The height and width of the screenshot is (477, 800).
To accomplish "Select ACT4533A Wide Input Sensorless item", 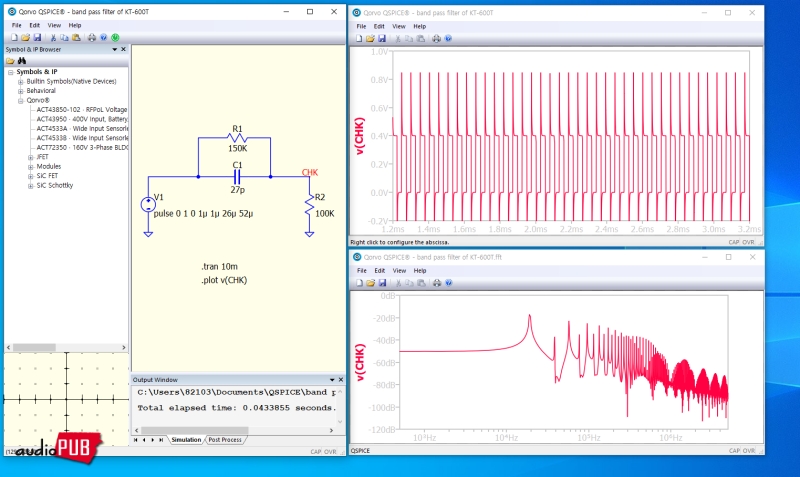I will pos(82,129).
